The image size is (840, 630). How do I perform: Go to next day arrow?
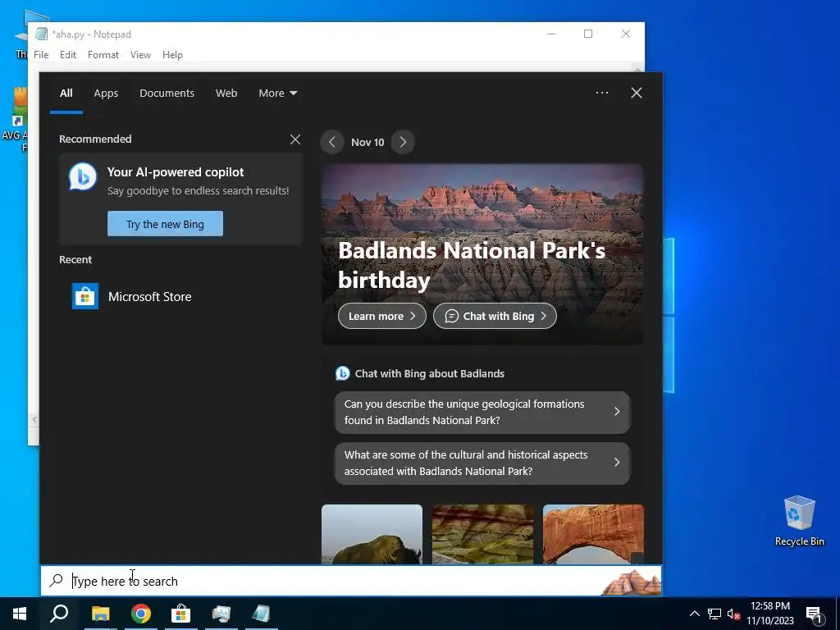pos(403,142)
